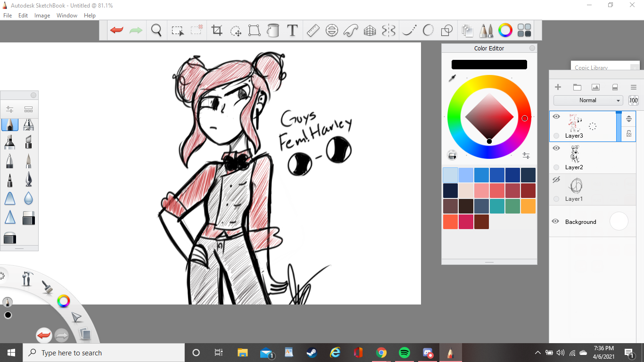This screenshot has width=644, height=362.
Task: Add a layer group folder
Action: 577,87
